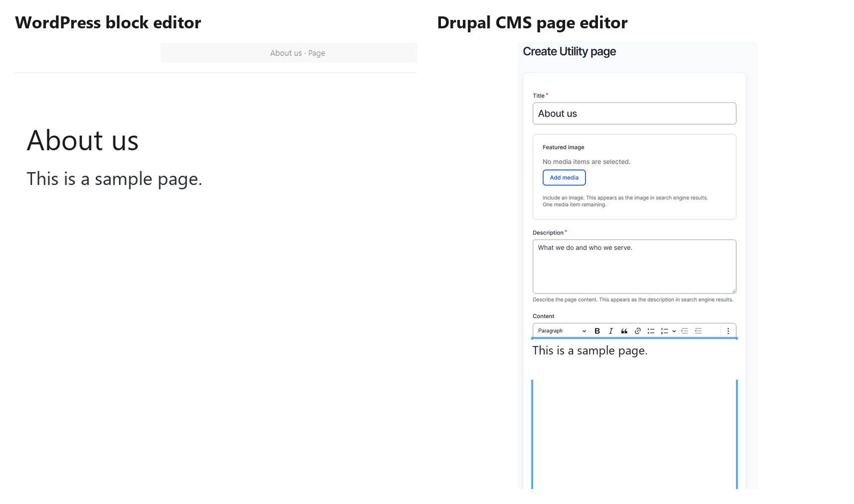The width and height of the screenshot is (854, 504).
Task: Focus the Title field containing About us
Action: coord(634,113)
